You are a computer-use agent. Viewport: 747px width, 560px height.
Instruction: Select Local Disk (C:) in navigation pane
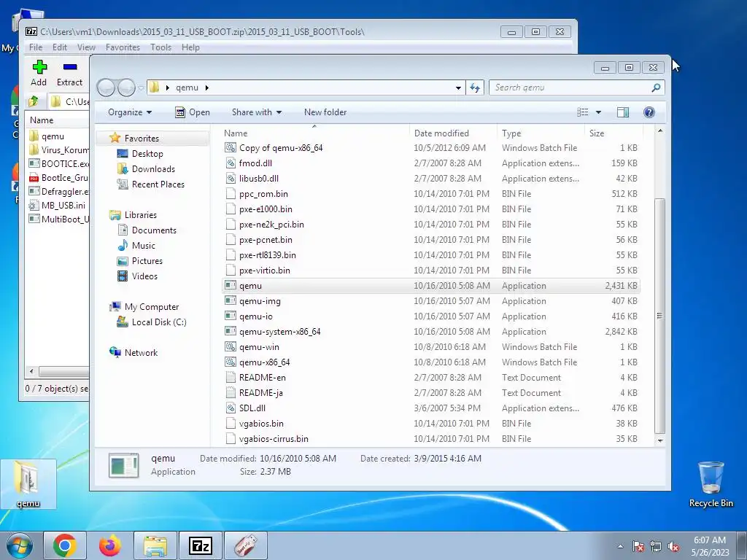coord(158,322)
